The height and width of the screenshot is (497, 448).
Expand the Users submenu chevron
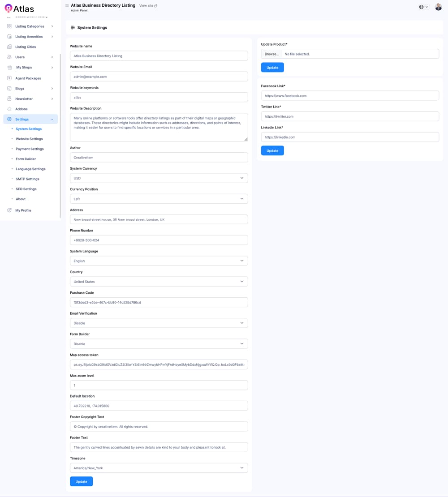click(x=52, y=57)
